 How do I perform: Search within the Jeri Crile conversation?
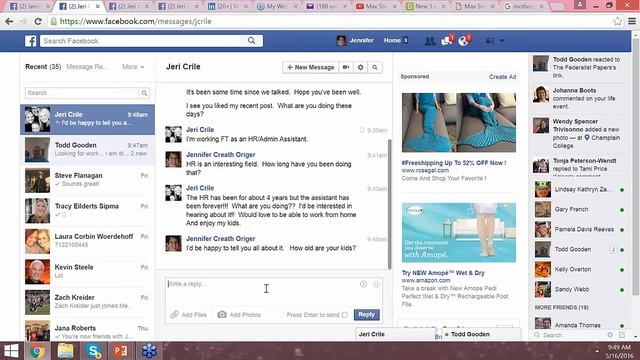(x=375, y=67)
